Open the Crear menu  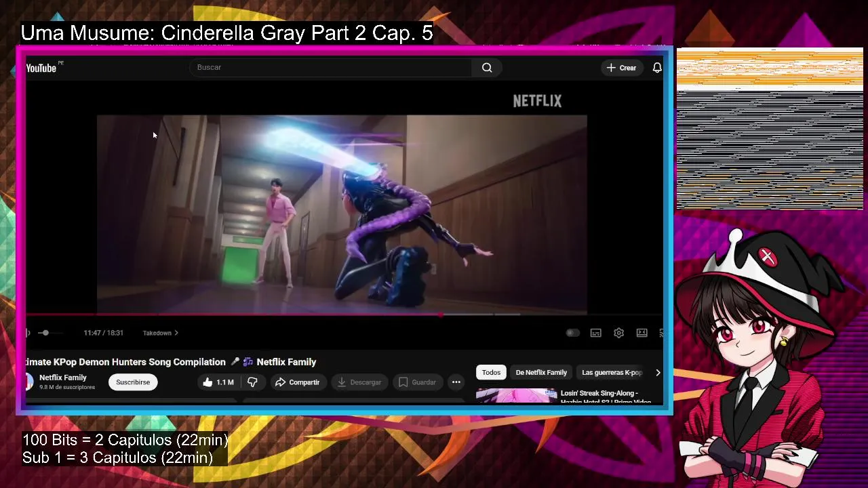click(x=621, y=68)
